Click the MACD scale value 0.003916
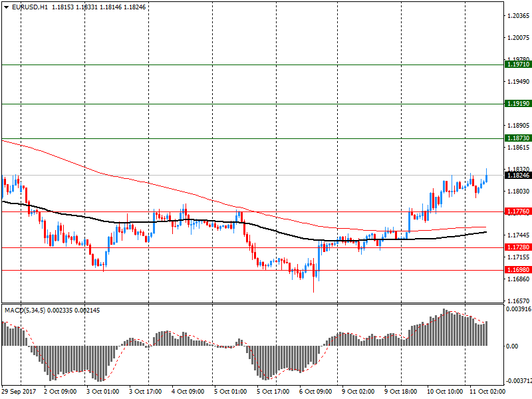 click(519, 309)
